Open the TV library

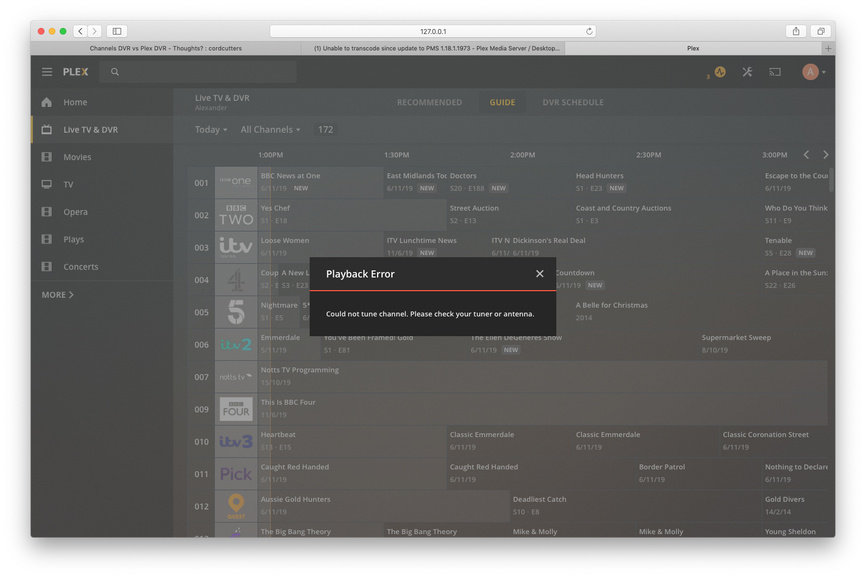102,184
